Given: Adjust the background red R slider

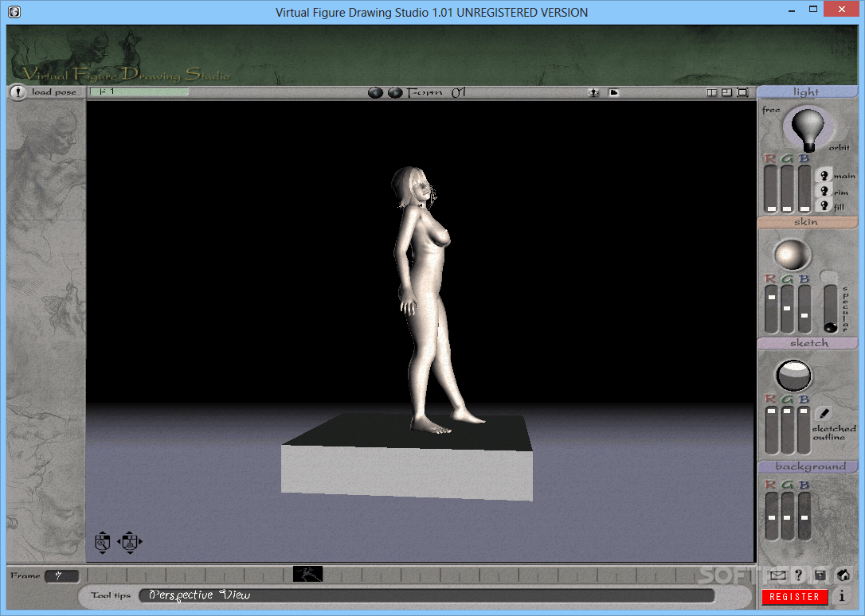Looking at the screenshot, I should pos(771,517).
